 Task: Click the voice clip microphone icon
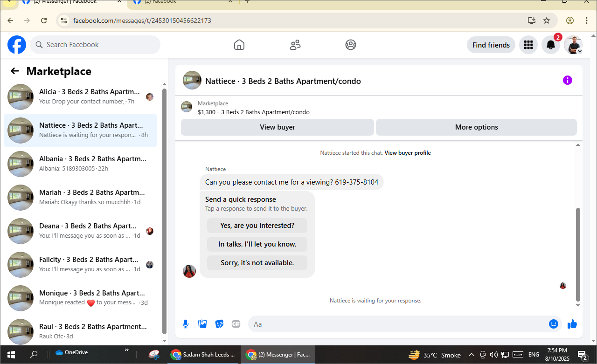186,324
